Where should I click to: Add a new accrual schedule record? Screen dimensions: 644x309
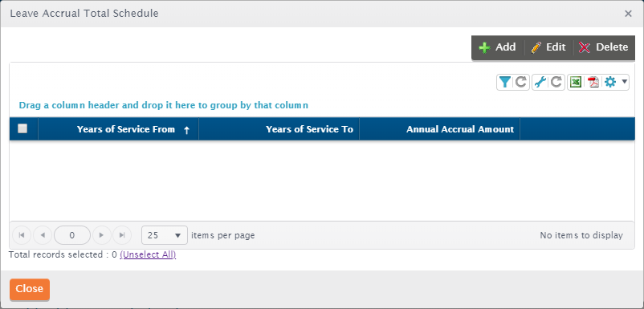[497, 47]
